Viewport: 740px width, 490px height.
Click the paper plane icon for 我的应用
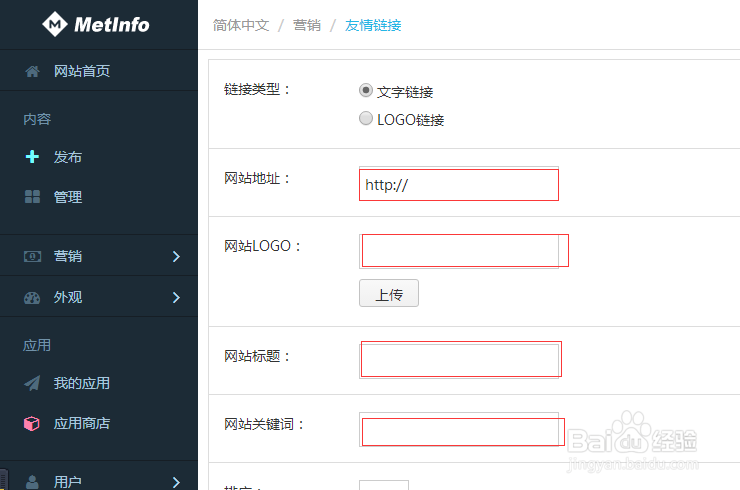click(x=32, y=383)
